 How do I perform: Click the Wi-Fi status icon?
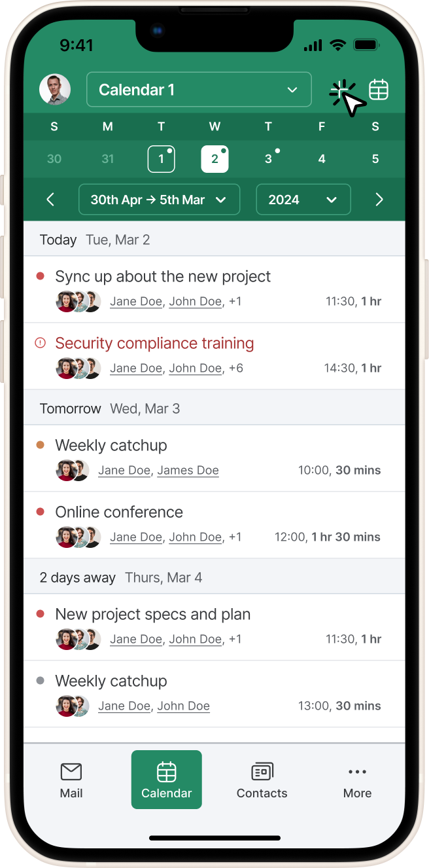(338, 45)
